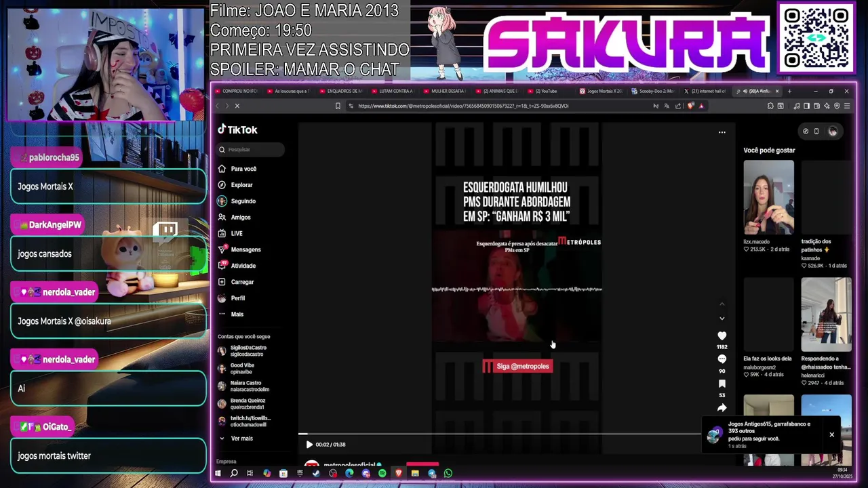Image resolution: width=868 pixels, height=488 pixels.
Task: Open Amigos in sidebar
Action: pos(234,218)
